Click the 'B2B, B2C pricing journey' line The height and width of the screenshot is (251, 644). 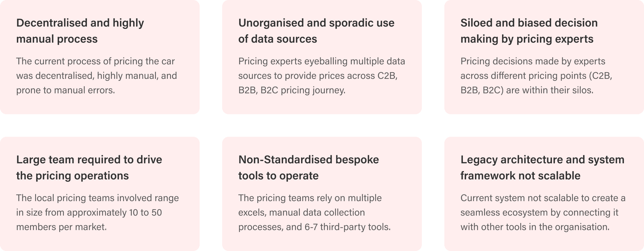292,90
